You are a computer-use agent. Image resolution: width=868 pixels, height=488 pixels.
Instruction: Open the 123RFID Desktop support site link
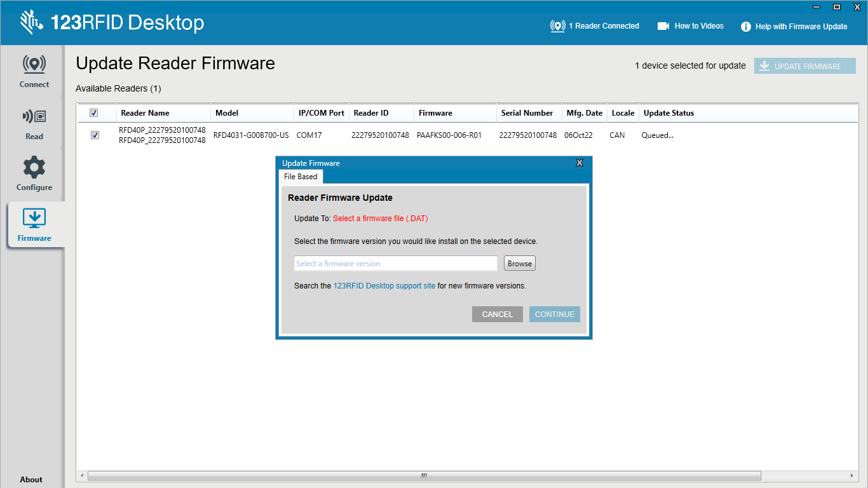coord(384,286)
